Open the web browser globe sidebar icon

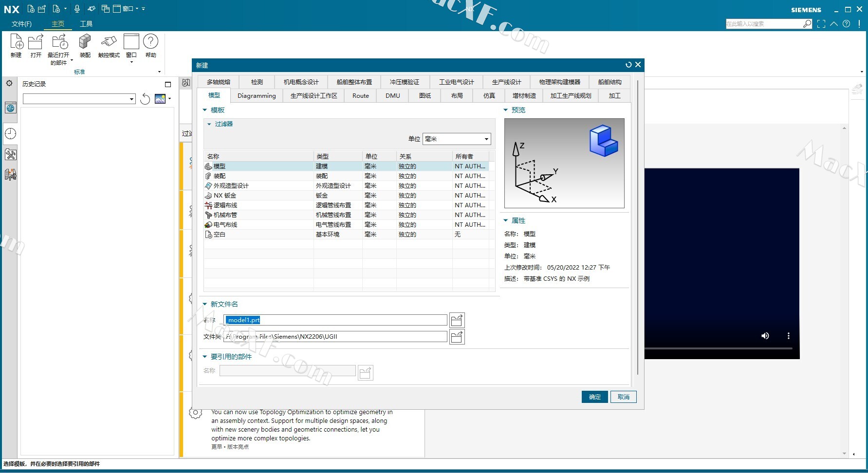11,108
